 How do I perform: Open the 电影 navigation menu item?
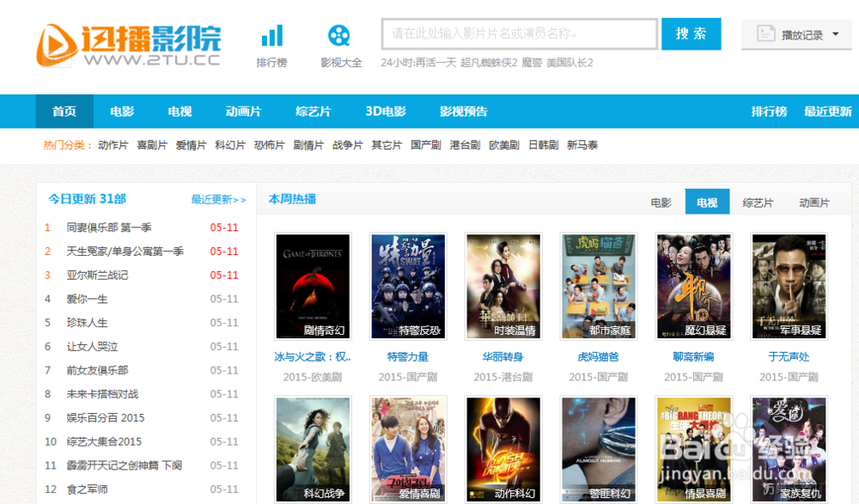pos(122,112)
